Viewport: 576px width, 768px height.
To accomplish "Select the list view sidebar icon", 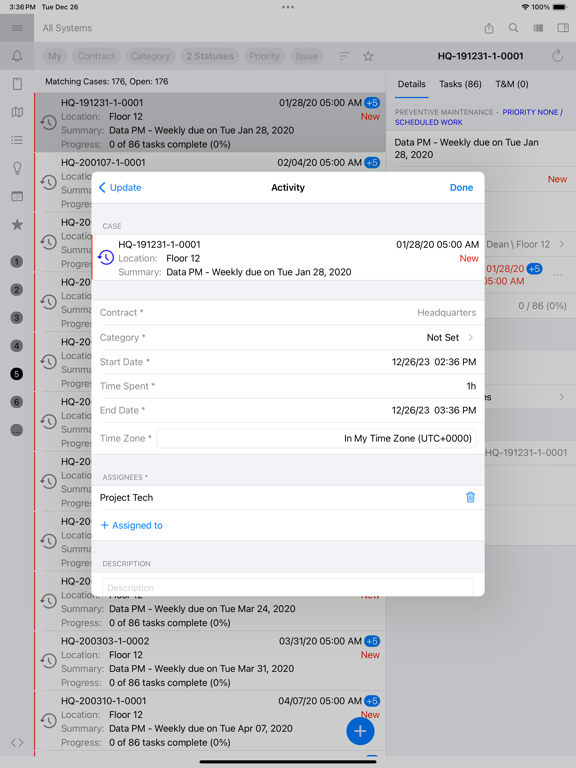I will 17,140.
